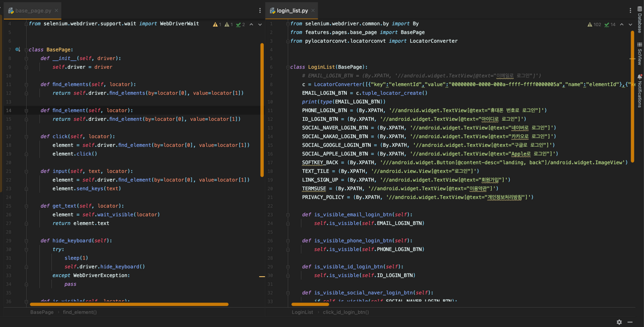Image resolution: width=644 pixels, height=327 pixels.
Task: Open the SciView tool window
Action: (639, 53)
